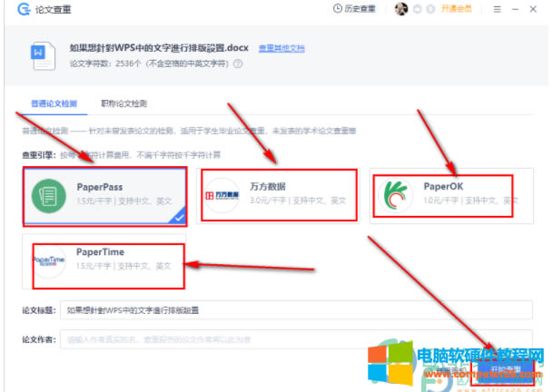Click the 查重引擎 label text

click(39, 155)
